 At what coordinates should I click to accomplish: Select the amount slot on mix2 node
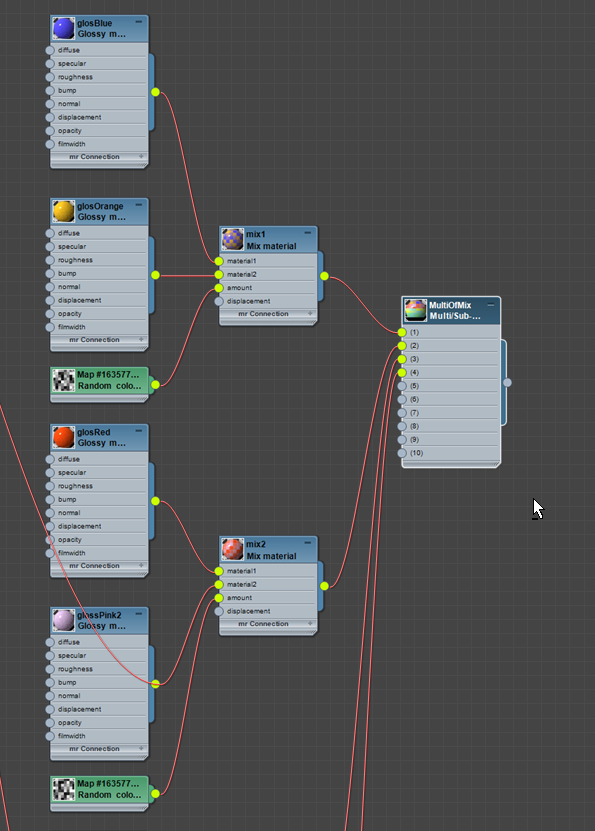click(x=269, y=598)
